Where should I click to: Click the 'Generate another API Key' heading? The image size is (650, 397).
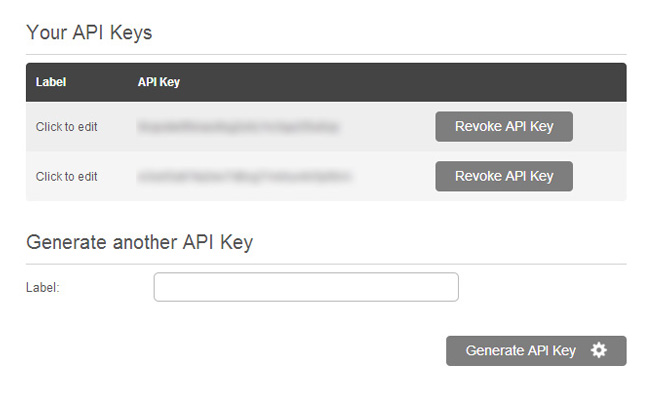tap(139, 242)
